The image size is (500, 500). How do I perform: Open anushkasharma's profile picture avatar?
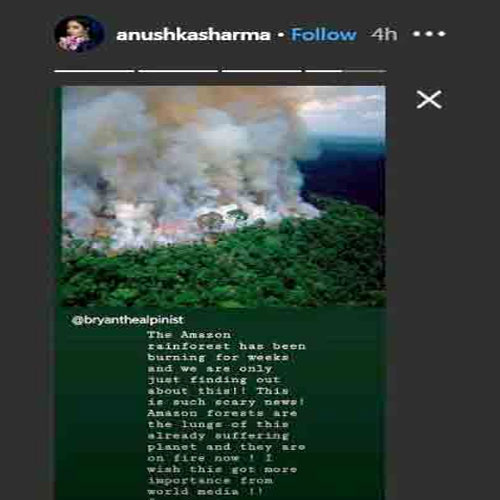coord(80,34)
